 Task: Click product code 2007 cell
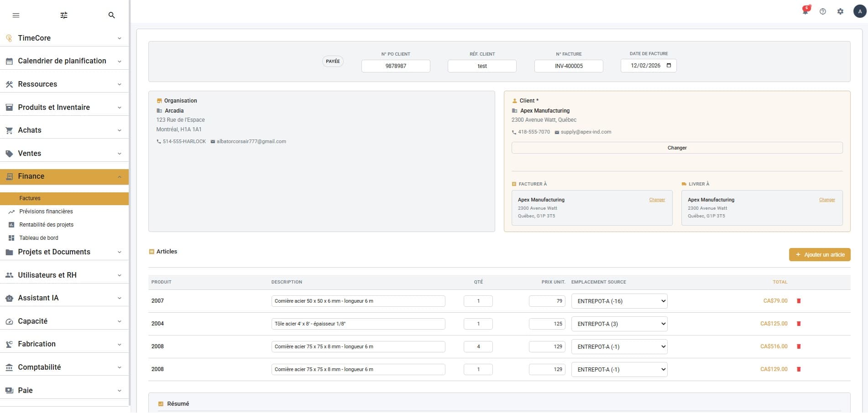157,301
